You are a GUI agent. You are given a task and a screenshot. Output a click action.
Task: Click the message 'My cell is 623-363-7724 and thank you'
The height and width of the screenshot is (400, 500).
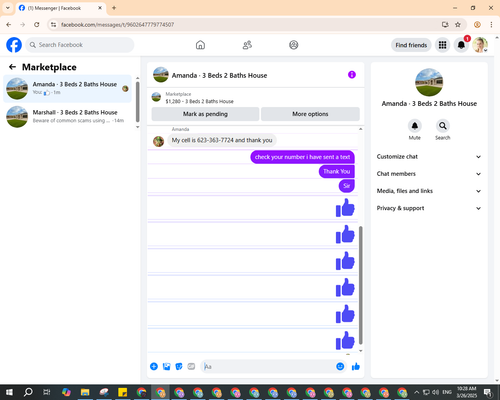pyautogui.click(x=222, y=140)
